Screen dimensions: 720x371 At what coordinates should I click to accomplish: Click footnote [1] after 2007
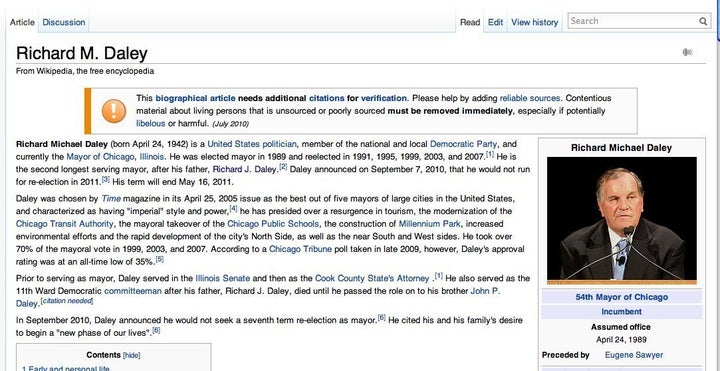tap(490, 154)
